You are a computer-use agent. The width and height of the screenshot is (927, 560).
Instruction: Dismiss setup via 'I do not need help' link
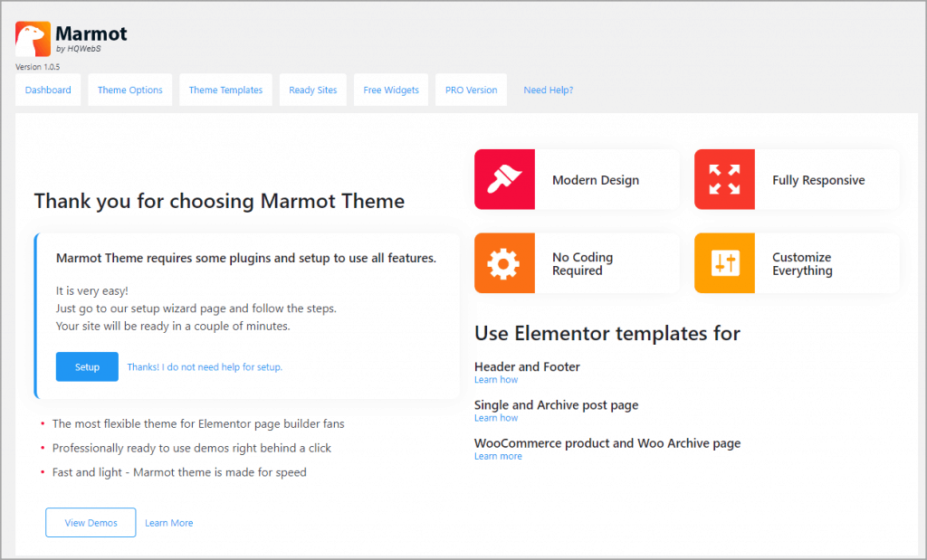click(205, 367)
